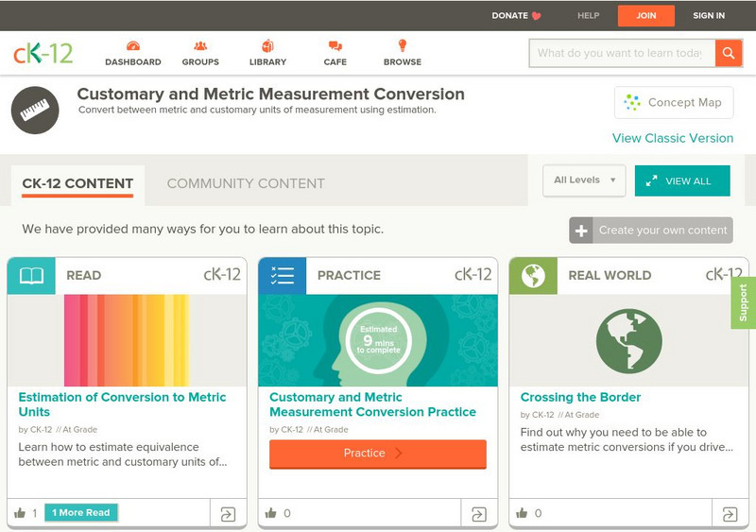This screenshot has height=532, width=756.
Task: Click the 1 More Read expander
Action: 81,512
